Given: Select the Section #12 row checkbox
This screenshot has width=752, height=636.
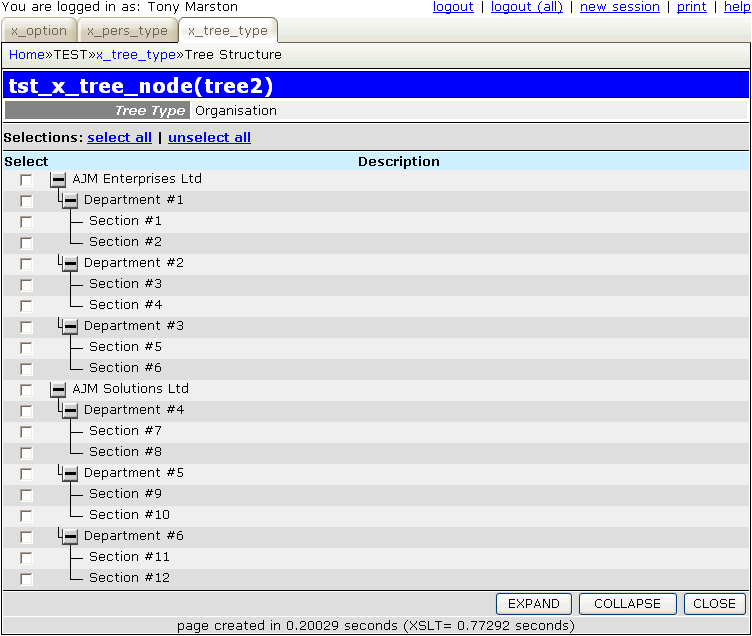Looking at the screenshot, I should pyautogui.click(x=26, y=579).
